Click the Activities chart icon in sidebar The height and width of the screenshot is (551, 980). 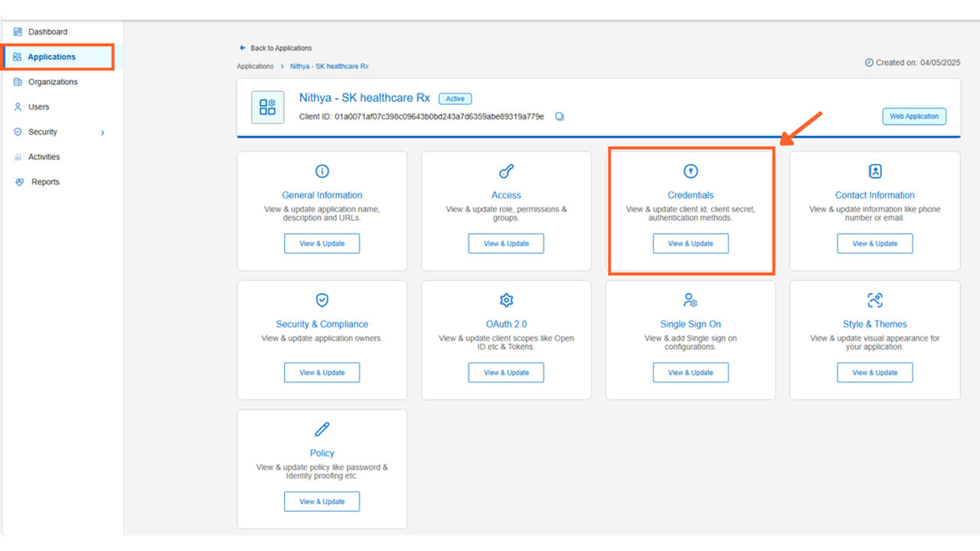[18, 157]
